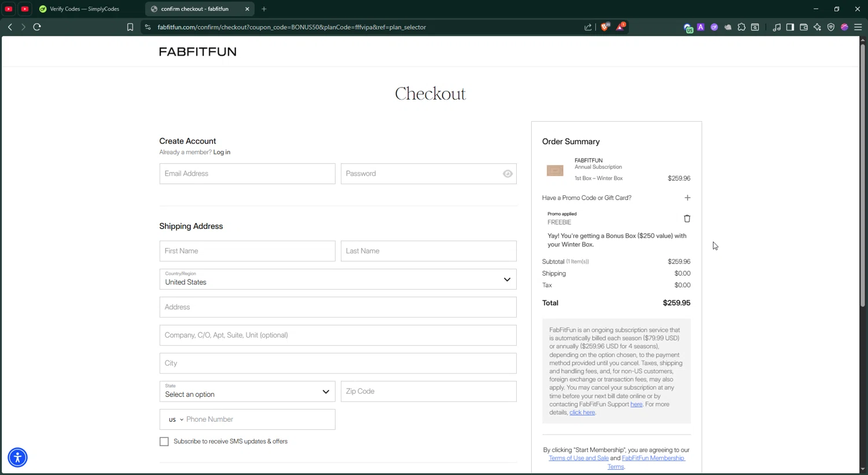
Task: Click the Log in link
Action: pyautogui.click(x=222, y=152)
